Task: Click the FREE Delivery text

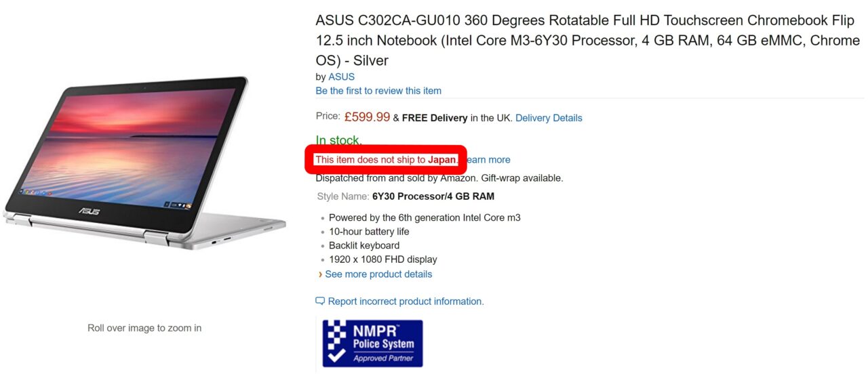Action: (x=435, y=118)
